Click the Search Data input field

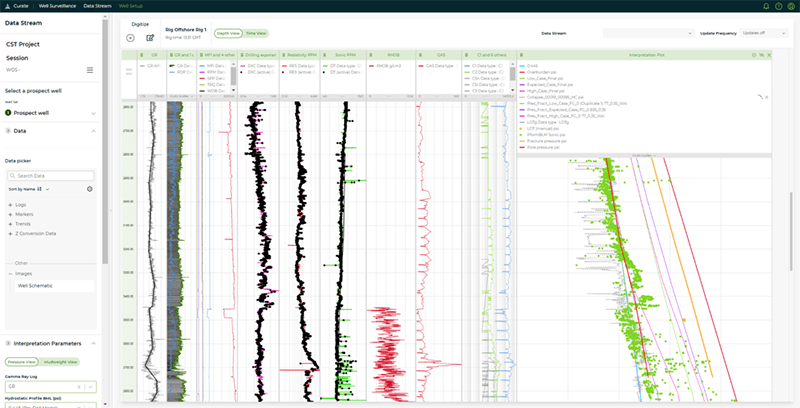[x=50, y=175]
